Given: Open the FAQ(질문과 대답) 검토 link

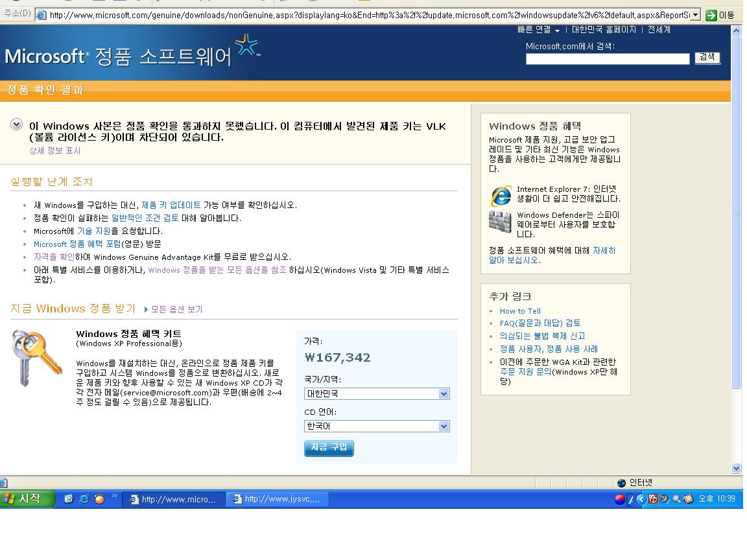Looking at the screenshot, I should (x=540, y=323).
